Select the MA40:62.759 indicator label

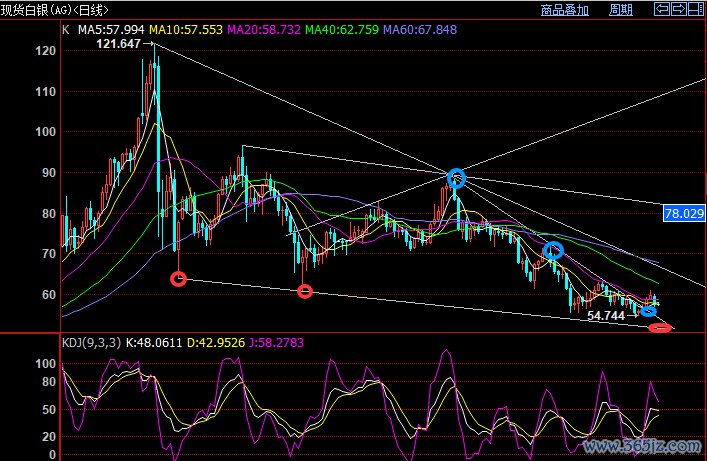342,30
